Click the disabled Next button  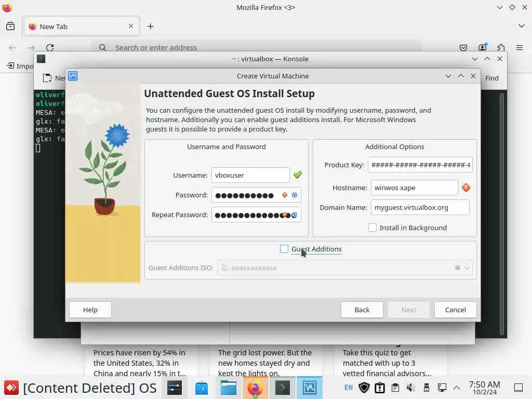408,310
